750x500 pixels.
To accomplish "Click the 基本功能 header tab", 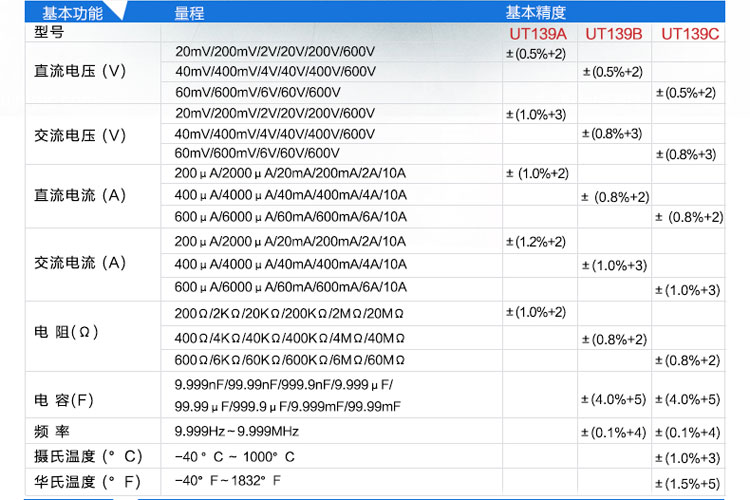I will (66, 13).
